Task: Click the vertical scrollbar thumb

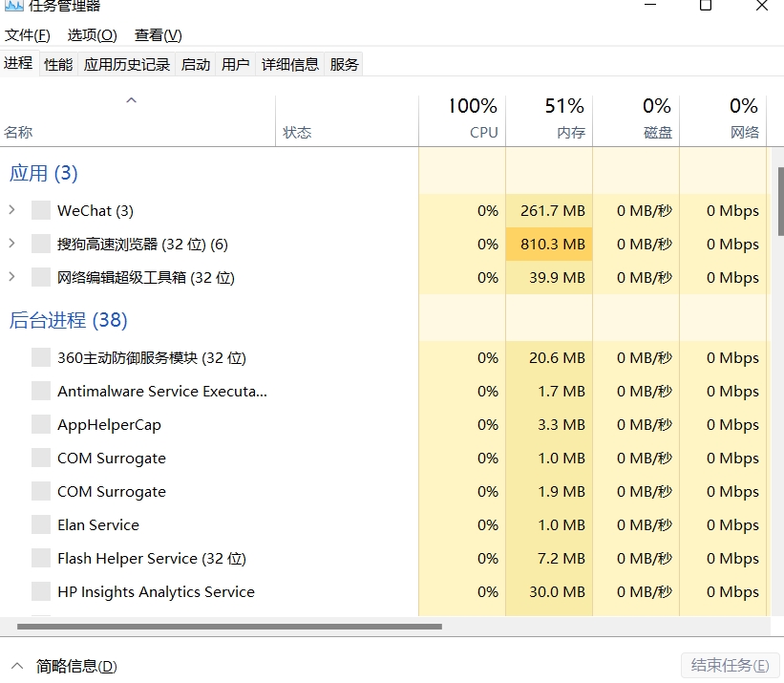Action: 780,201
